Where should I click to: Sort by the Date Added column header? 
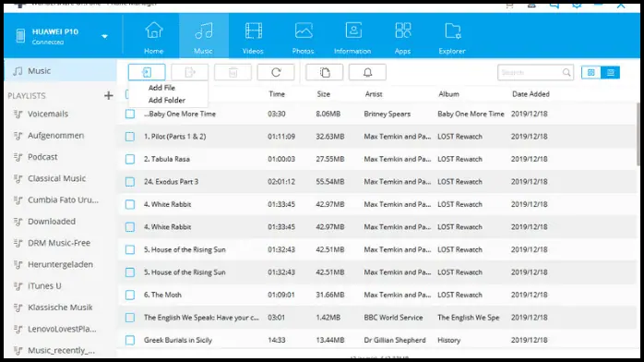click(x=531, y=94)
